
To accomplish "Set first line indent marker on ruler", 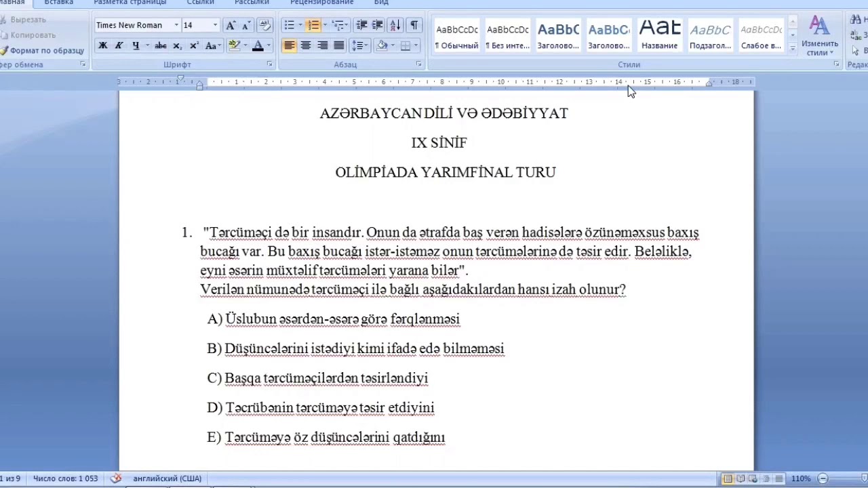I will 180,79.
